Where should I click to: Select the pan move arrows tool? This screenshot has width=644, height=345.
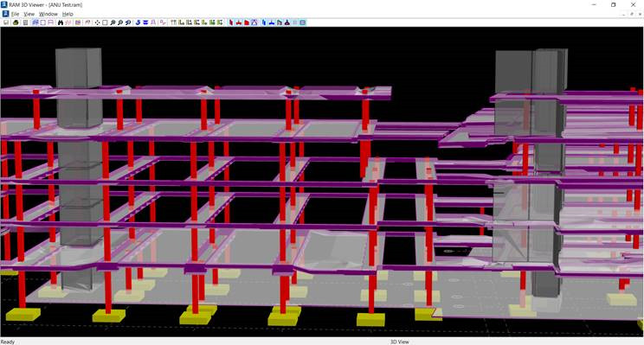pyautogui.click(x=97, y=22)
